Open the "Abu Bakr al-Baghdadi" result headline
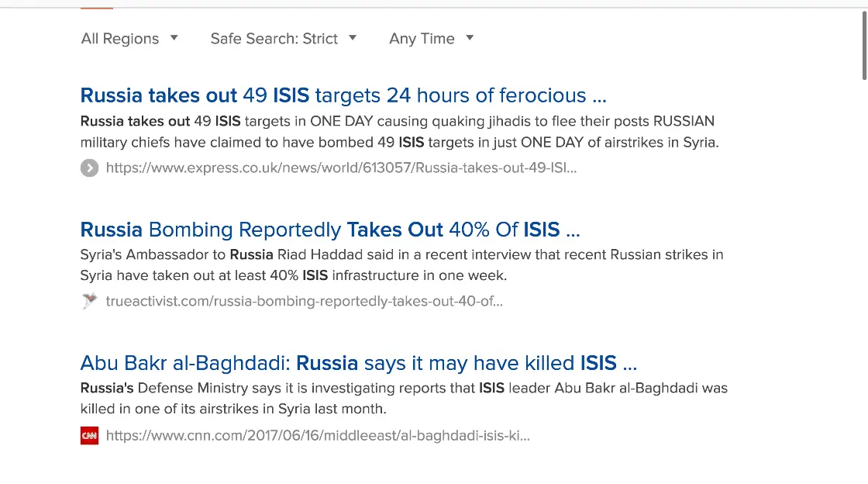Image resolution: width=868 pixels, height=484 pixels. [358, 363]
